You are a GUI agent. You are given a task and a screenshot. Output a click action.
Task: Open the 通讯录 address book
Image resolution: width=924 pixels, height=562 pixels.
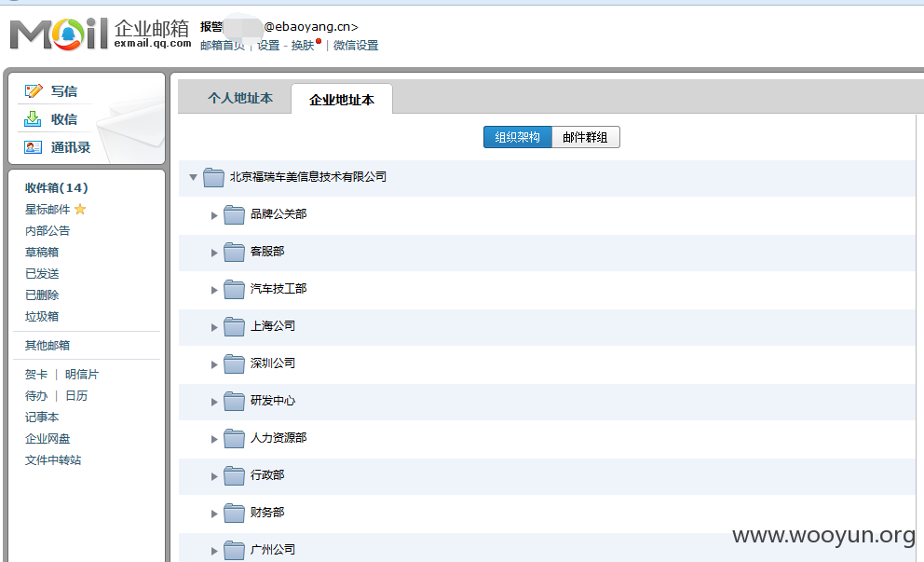point(71,147)
